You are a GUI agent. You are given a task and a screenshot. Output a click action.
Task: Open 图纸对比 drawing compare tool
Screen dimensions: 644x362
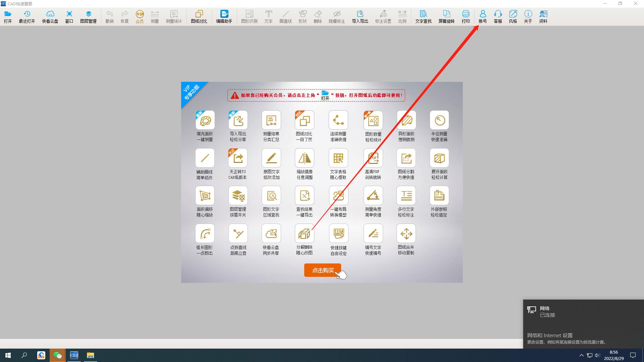point(199,14)
